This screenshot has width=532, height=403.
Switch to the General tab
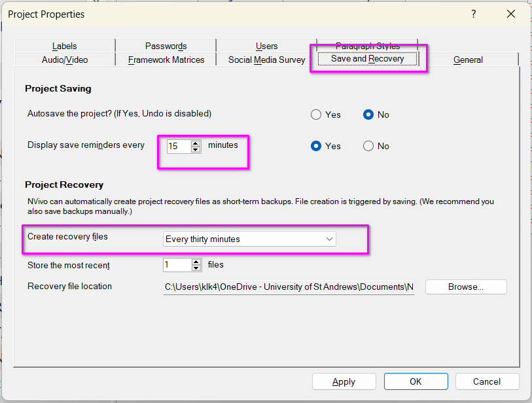click(x=468, y=60)
